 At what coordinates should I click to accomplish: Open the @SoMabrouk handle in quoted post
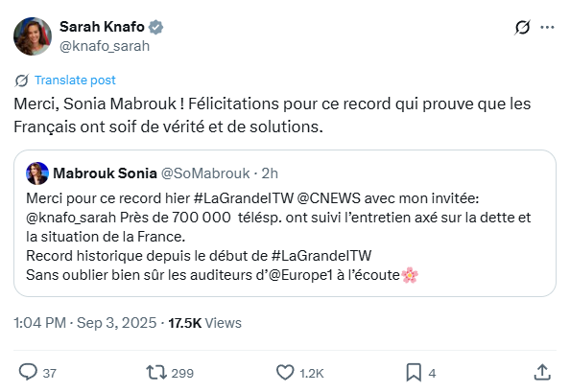205,173
